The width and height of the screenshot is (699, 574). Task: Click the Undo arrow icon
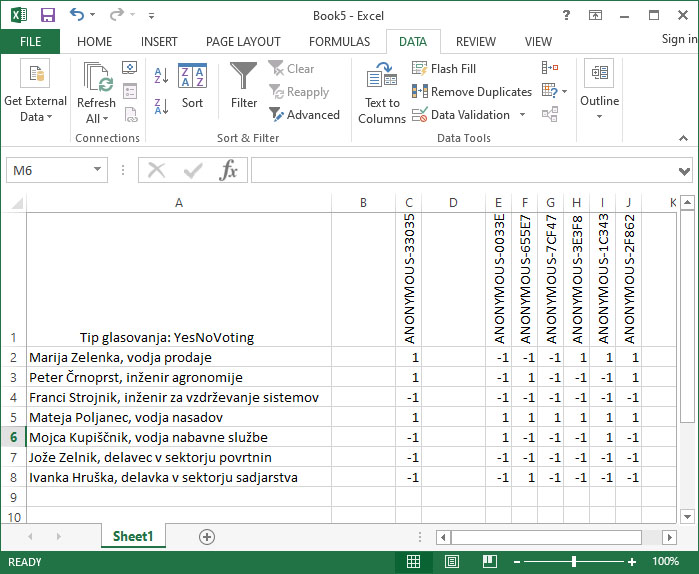click(x=77, y=15)
